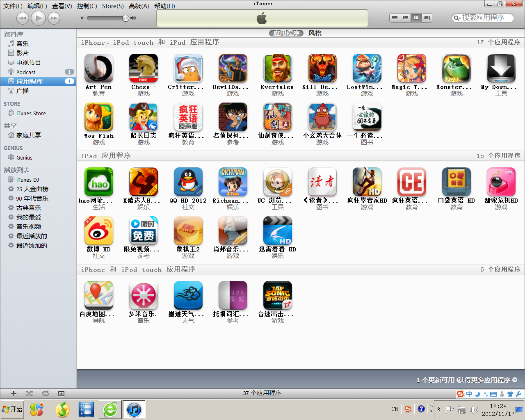Screen dimensions: 525x420
Task: Show or hide artwork viewer button
Action: pyautogui.click(x=61, y=393)
